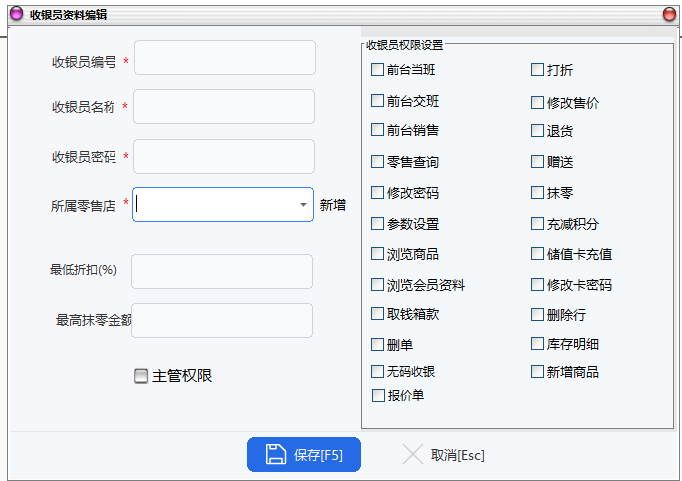Screen dimensions: 682x481
Task: Enable 储值卡充值 permission
Action: (537, 254)
